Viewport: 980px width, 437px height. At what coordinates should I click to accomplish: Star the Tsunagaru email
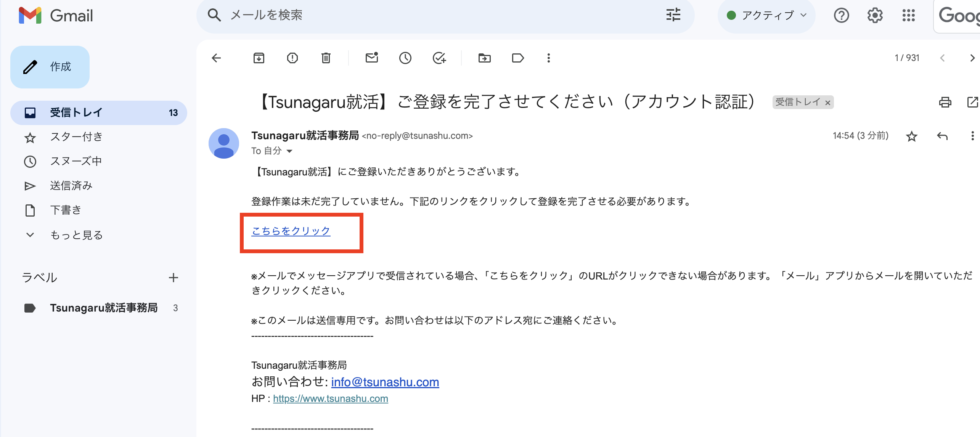click(x=912, y=136)
